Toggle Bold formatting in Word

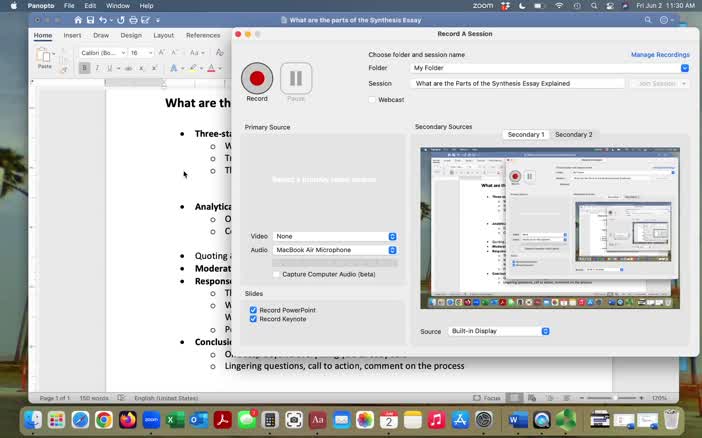tap(84, 68)
